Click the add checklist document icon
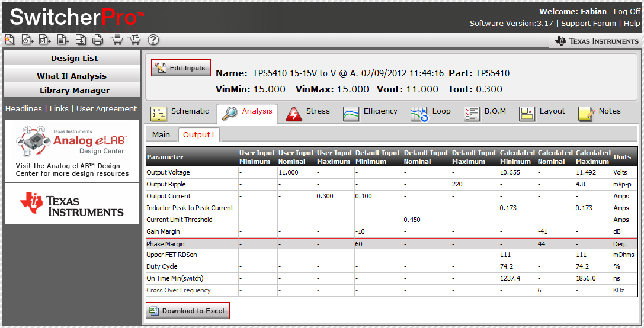The width and height of the screenshot is (644, 328). (x=45, y=40)
